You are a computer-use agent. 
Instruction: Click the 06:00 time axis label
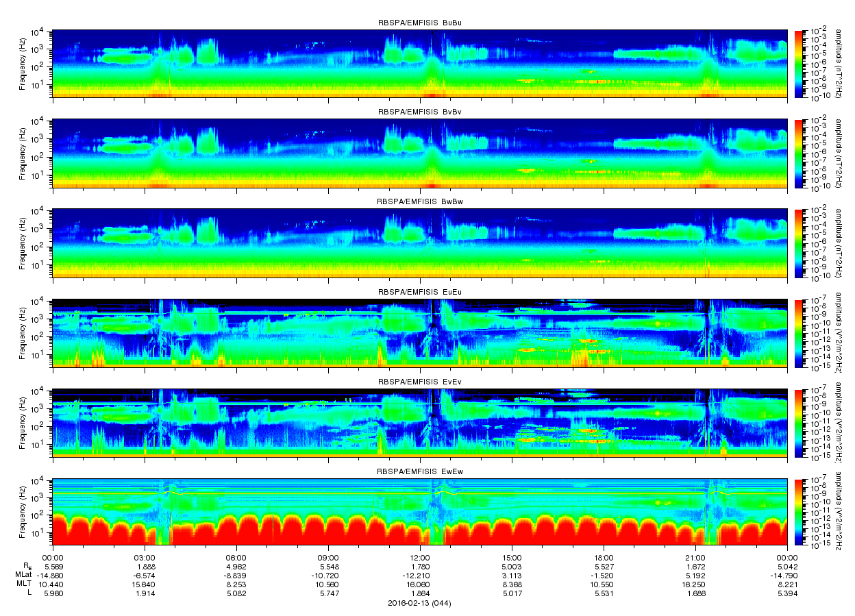pos(236,558)
